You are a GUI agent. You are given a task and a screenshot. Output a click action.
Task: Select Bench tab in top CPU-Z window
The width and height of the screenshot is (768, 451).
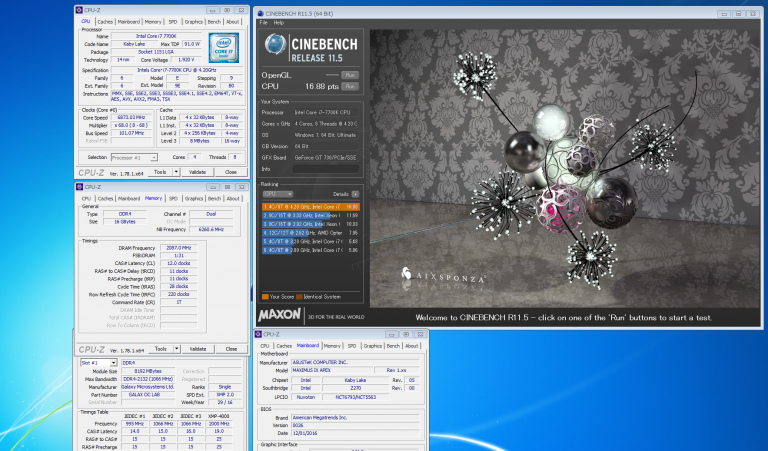[x=214, y=22]
